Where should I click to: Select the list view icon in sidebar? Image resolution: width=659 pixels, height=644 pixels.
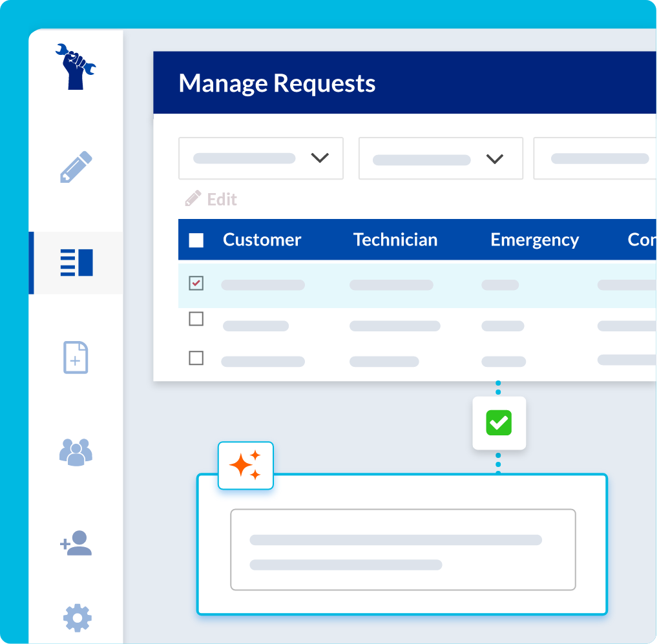(76, 263)
